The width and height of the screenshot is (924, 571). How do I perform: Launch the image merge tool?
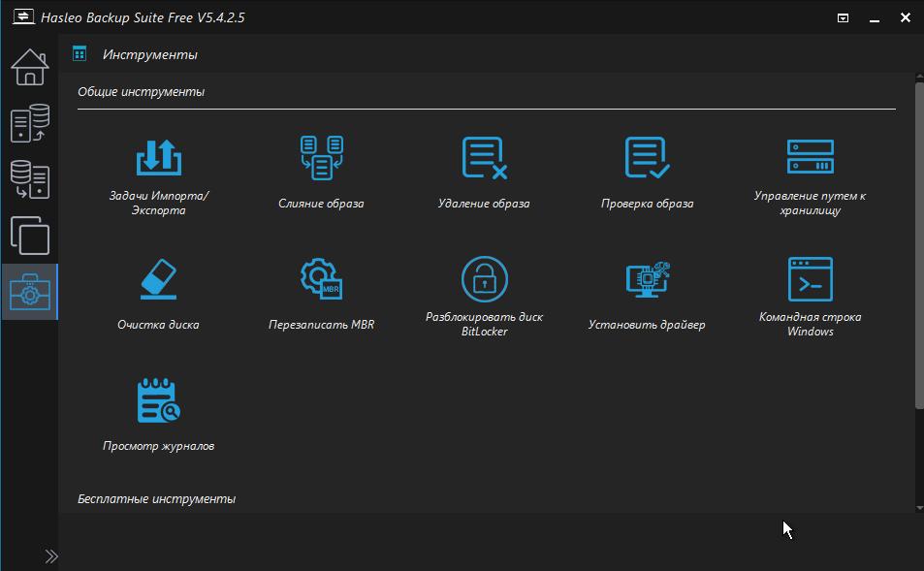[x=321, y=158]
